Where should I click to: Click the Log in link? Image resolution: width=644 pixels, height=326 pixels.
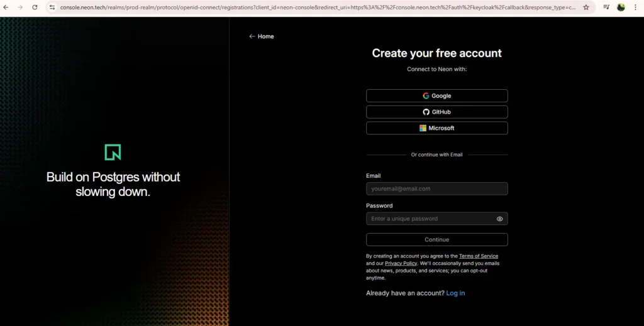[x=455, y=293]
